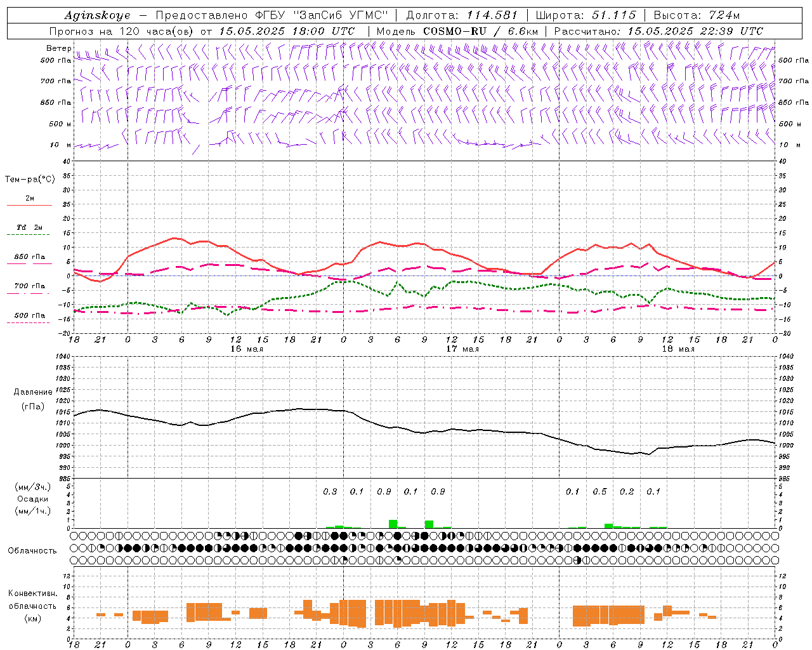Click the Широта: 51.115 value
This screenshot has width=812, height=650.
[586, 15]
